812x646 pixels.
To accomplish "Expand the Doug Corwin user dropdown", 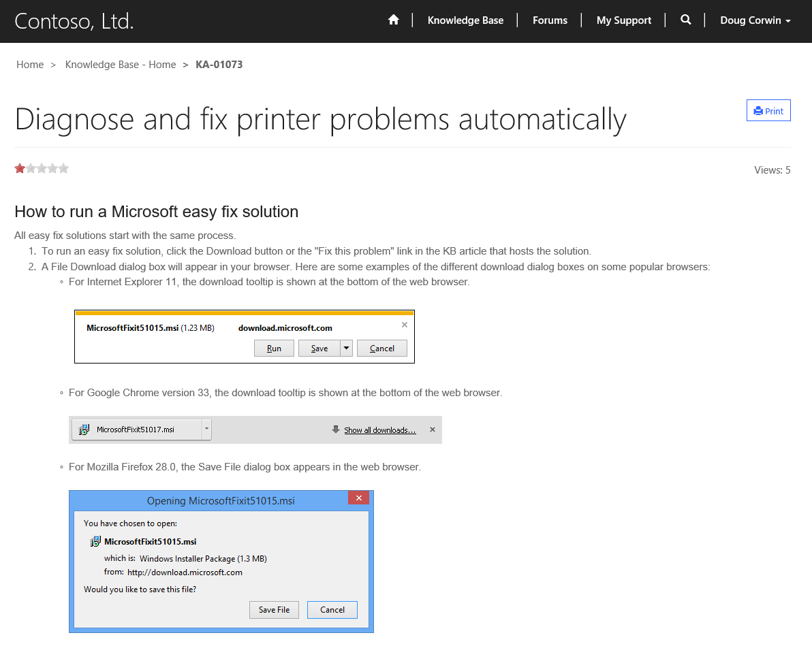I will click(755, 20).
